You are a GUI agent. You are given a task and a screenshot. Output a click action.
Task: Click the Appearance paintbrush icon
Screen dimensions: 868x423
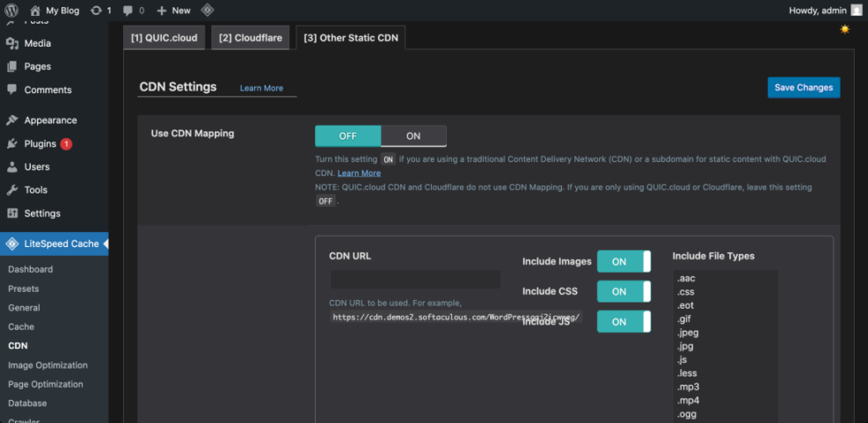[x=12, y=120]
